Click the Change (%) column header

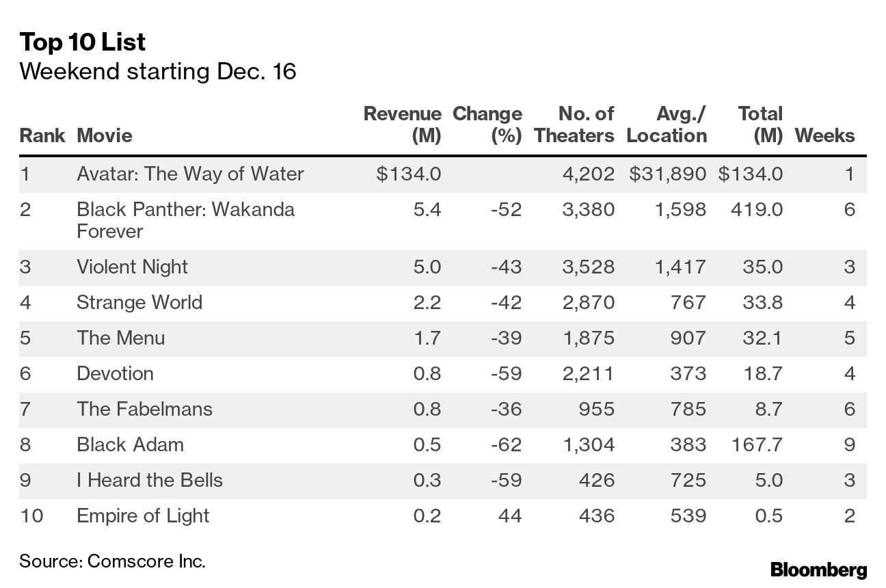click(x=487, y=124)
